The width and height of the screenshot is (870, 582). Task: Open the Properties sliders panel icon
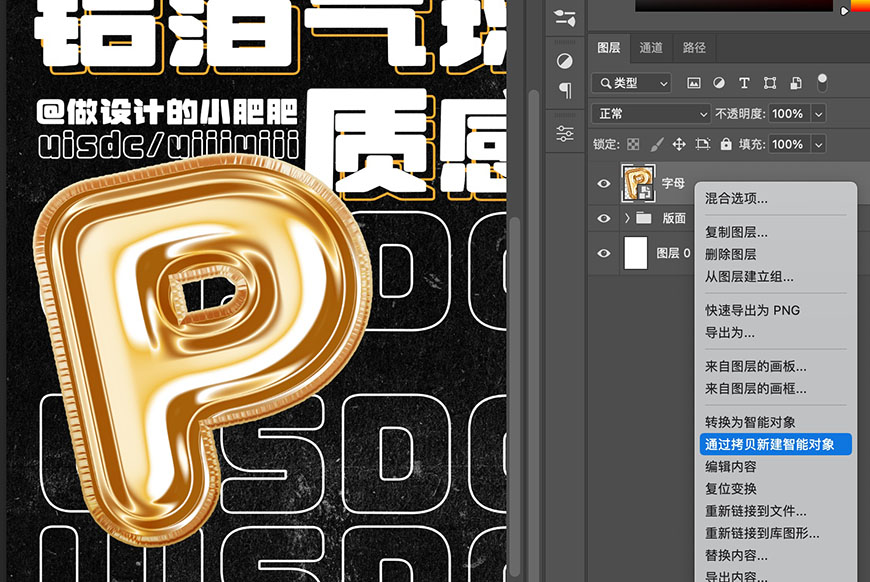click(565, 133)
